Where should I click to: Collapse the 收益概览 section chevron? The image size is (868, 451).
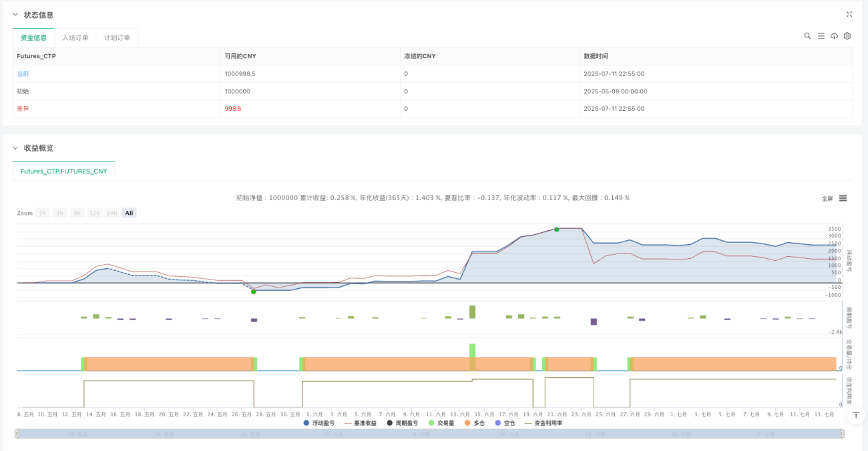pyautogui.click(x=15, y=148)
